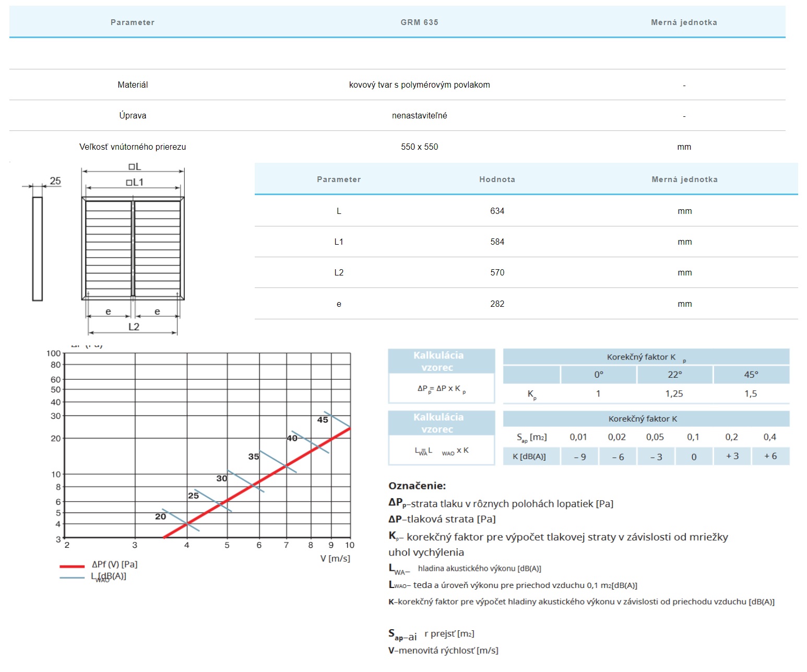807x672 pixels.
Task: Click the side profile drawing marked 25
Action: pyautogui.click(x=38, y=248)
